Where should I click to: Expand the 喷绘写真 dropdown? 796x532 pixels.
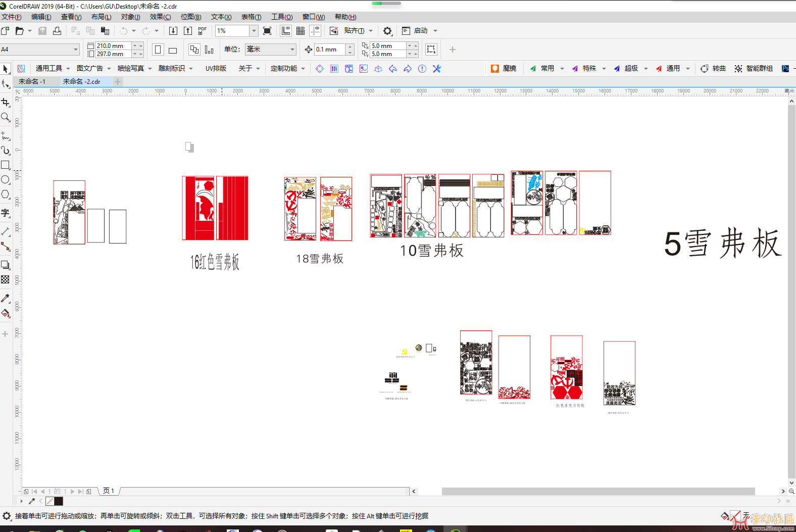click(150, 69)
